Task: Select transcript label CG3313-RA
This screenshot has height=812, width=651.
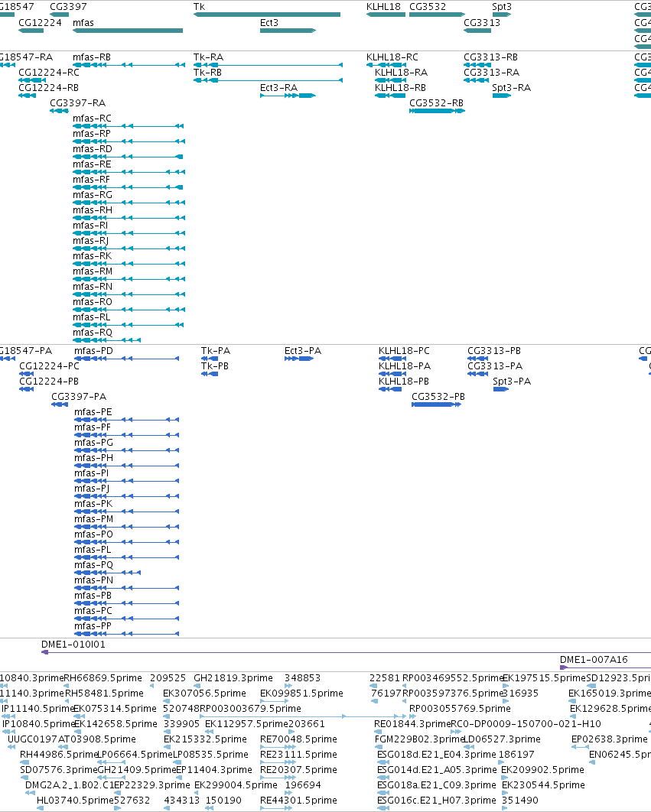Action: tap(491, 73)
